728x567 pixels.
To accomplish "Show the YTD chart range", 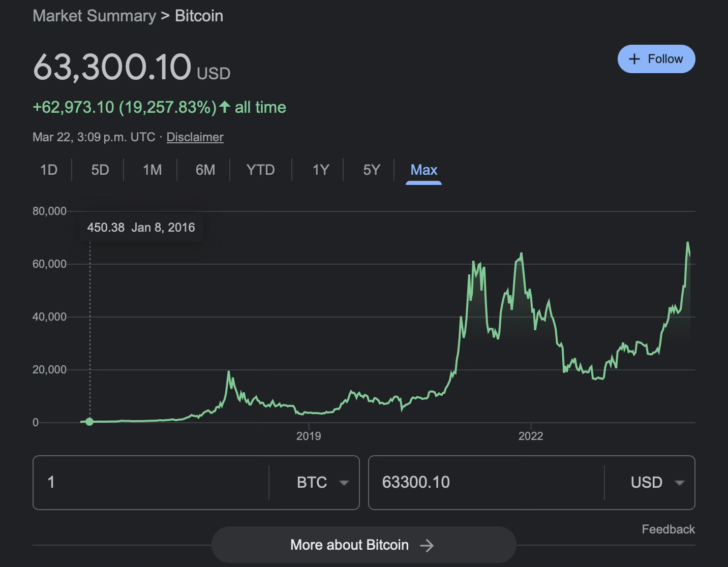I will [260, 170].
